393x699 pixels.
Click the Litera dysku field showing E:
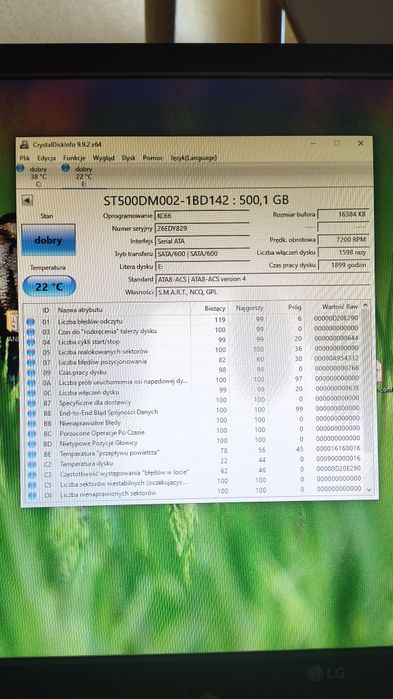point(202,267)
